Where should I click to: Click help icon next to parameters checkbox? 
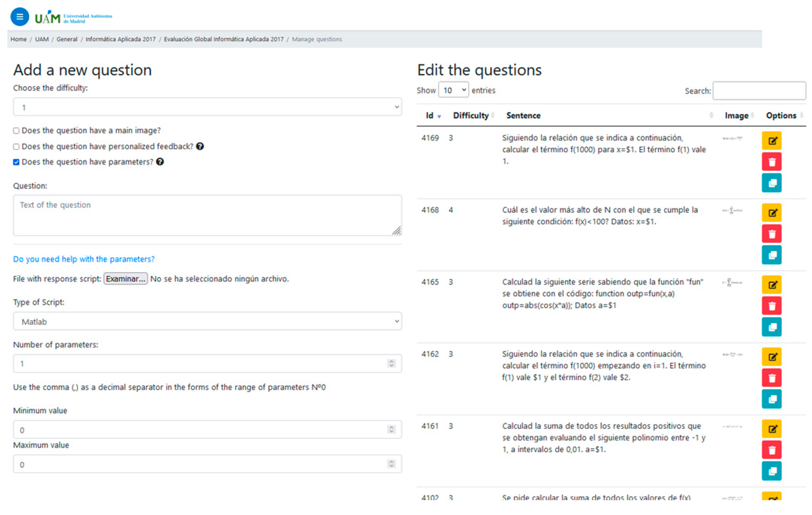(x=160, y=162)
